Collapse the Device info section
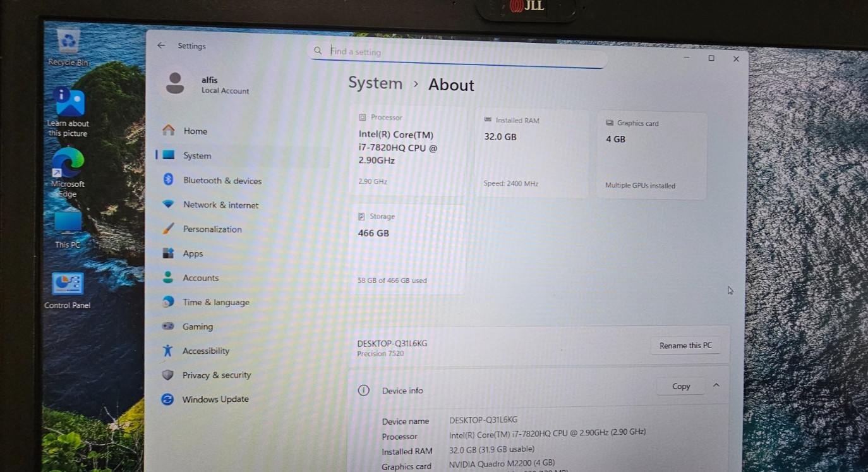 pos(716,385)
